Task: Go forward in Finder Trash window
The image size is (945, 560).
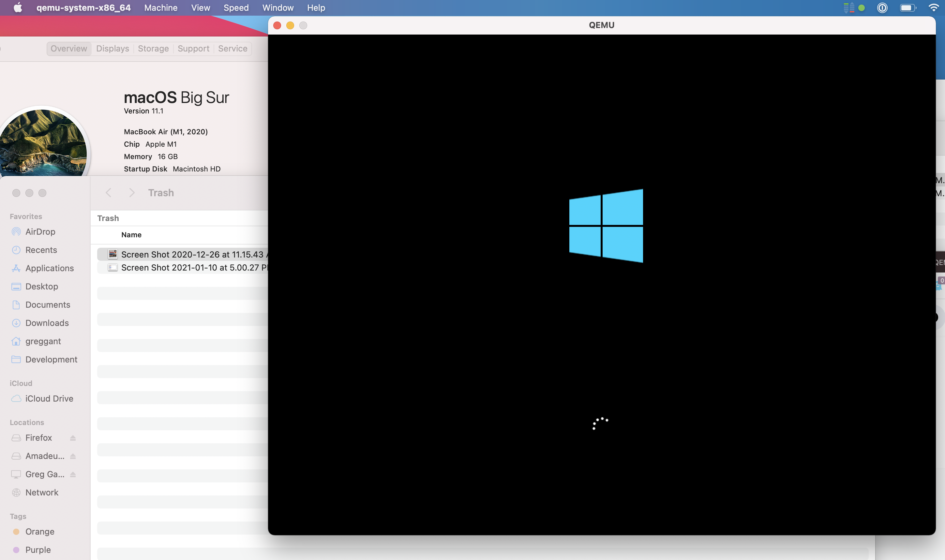Action: 132,193
